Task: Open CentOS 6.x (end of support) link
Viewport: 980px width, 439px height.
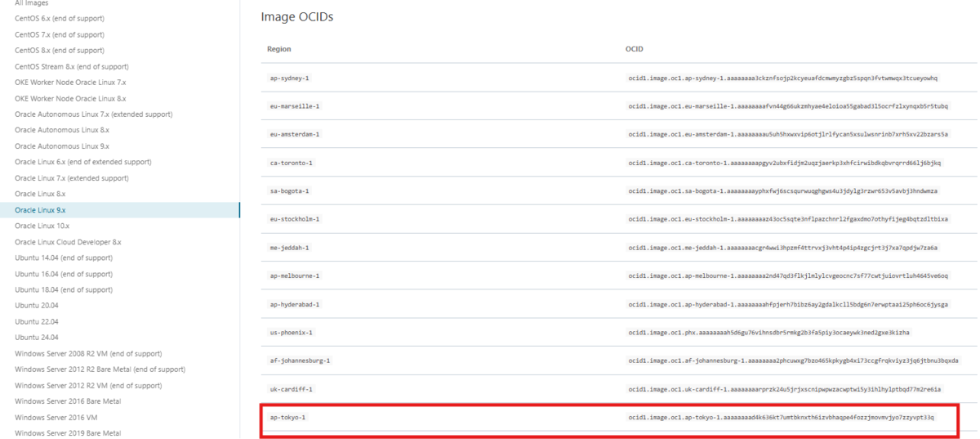Action: [x=60, y=19]
